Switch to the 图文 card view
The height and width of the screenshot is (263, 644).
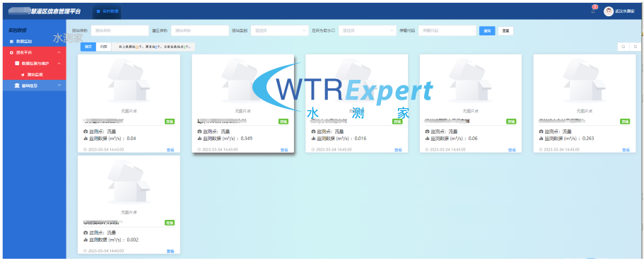click(x=88, y=47)
